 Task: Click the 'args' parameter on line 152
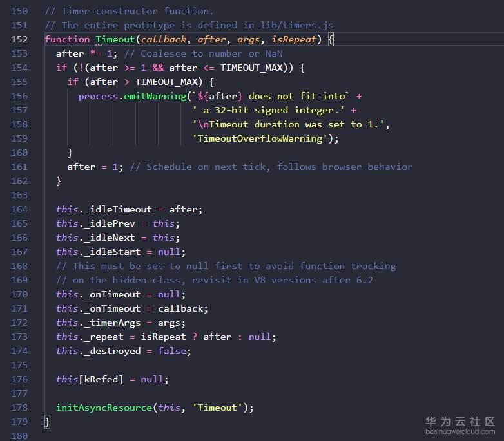248,39
